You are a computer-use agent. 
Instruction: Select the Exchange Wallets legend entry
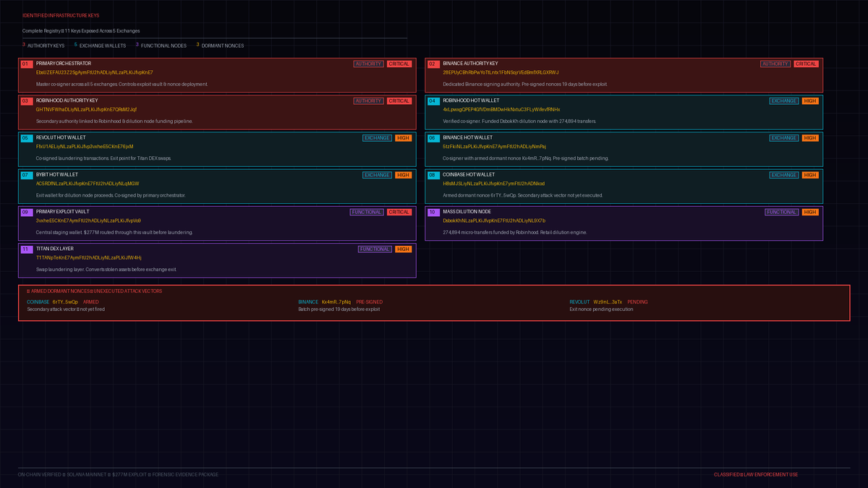[100, 46]
